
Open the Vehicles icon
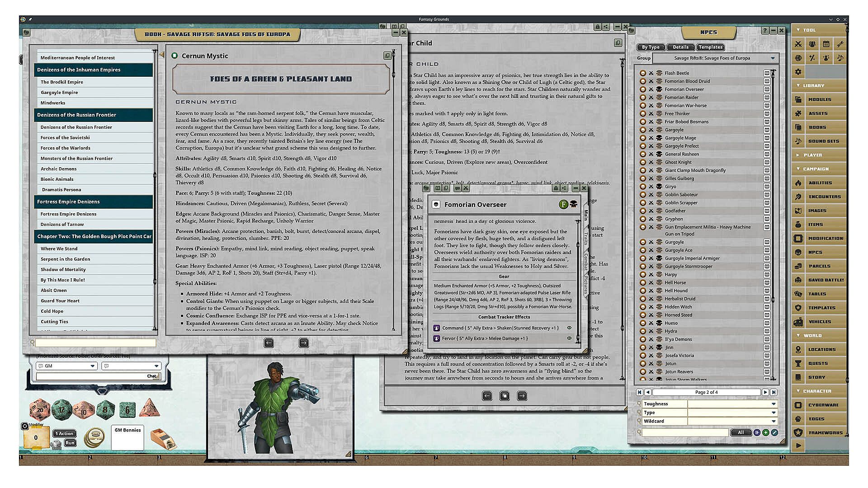pos(798,322)
